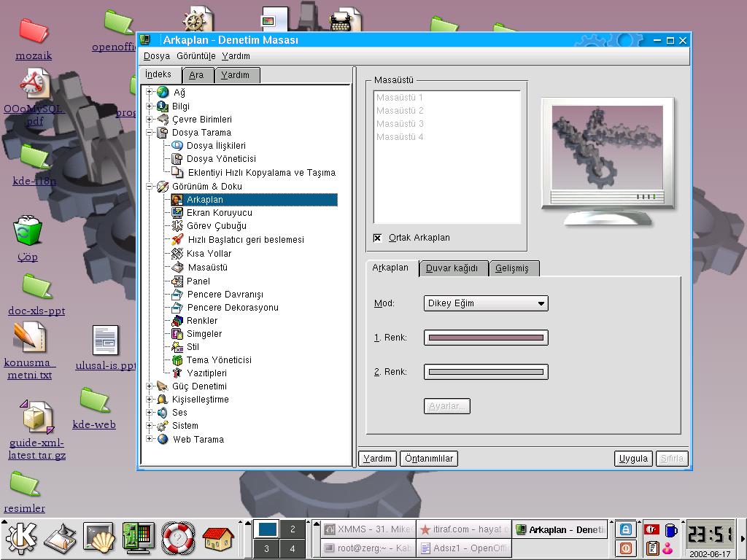
Task: Open the Mod dropdown showing Dikey Eğim
Action: pos(486,303)
